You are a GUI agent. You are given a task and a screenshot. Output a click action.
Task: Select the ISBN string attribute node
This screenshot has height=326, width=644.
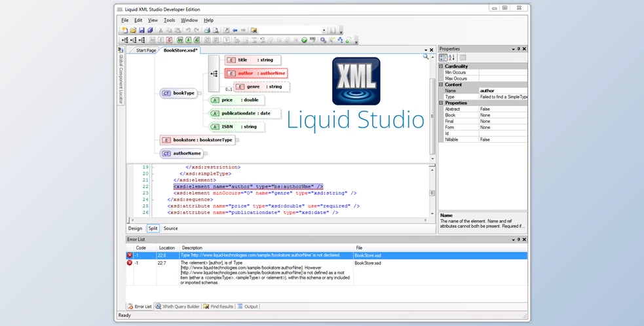click(236, 127)
